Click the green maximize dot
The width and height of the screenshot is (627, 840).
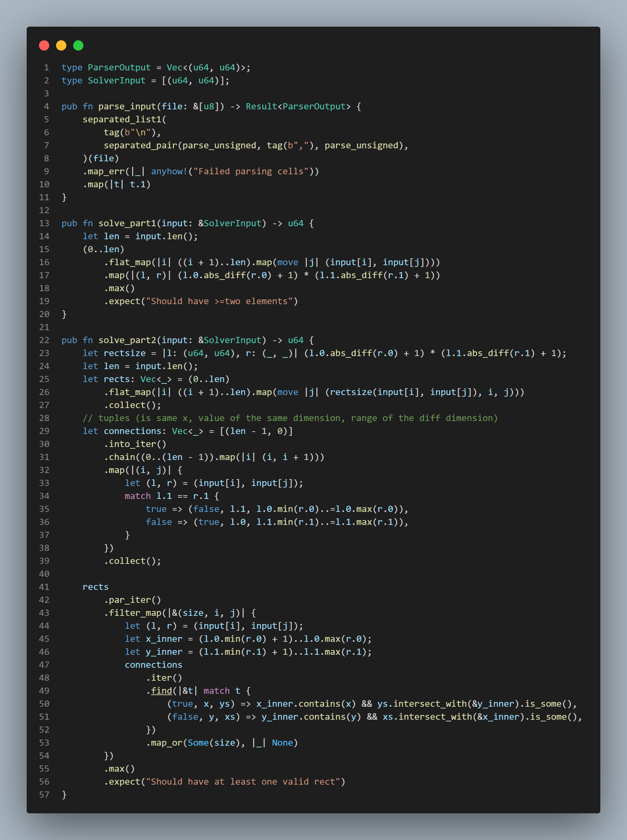[x=78, y=45]
